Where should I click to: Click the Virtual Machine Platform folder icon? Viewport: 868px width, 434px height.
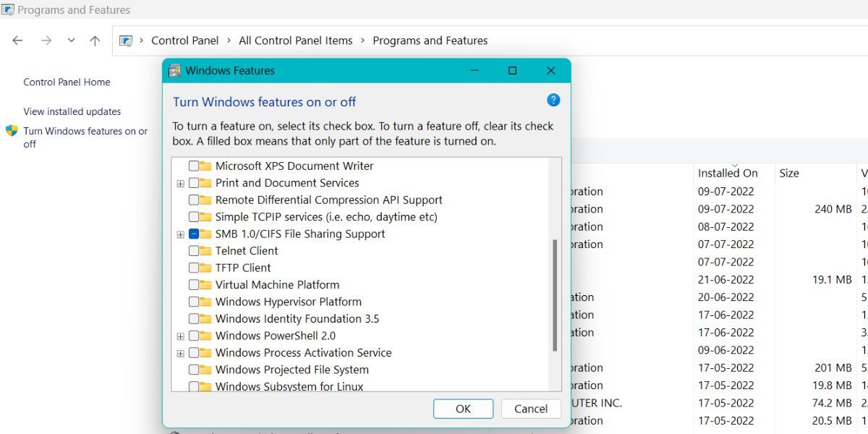[x=205, y=284]
